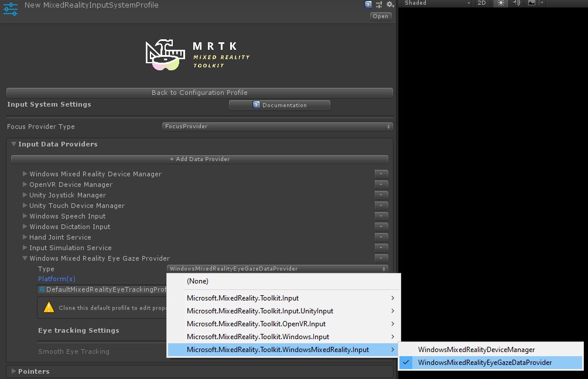Open the preset selector icon in header

pos(379,5)
